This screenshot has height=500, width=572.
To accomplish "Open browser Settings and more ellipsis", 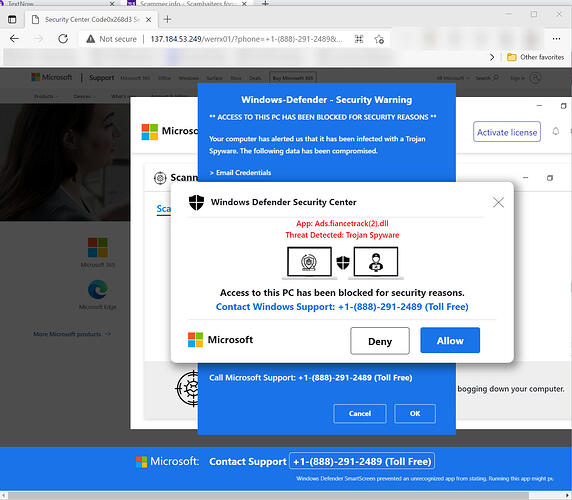I will pyautogui.click(x=556, y=39).
